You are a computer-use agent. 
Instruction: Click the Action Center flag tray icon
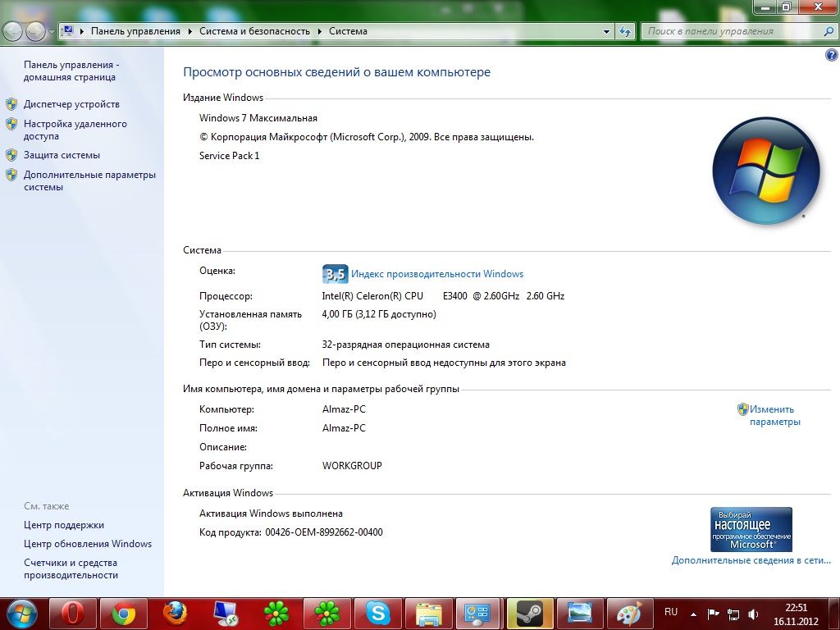point(713,614)
